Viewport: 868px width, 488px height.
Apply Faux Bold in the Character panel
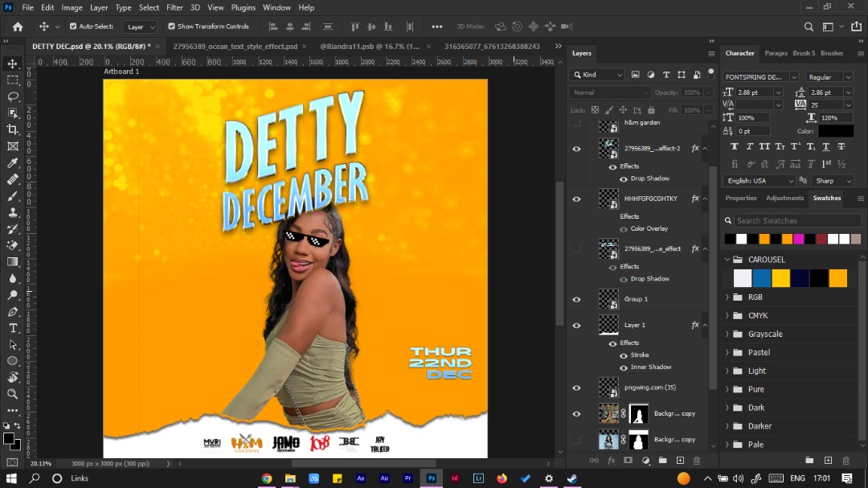click(734, 146)
